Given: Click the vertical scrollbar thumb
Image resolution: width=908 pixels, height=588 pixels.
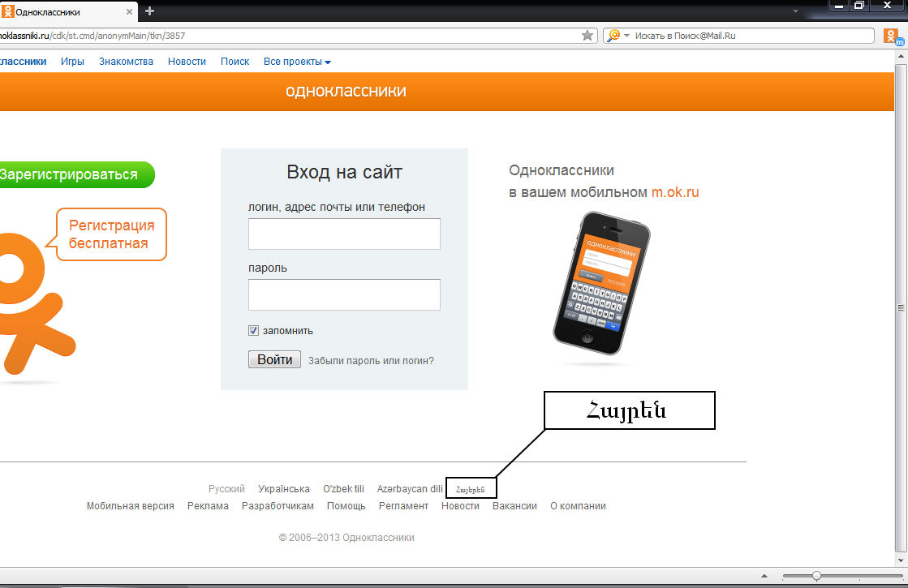Looking at the screenshot, I should coord(901,308).
